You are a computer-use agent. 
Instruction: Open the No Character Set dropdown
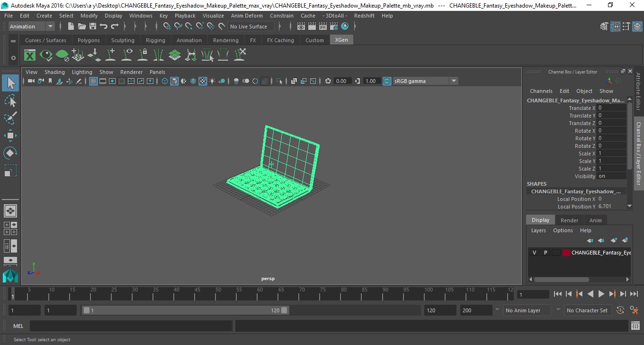coord(588,310)
